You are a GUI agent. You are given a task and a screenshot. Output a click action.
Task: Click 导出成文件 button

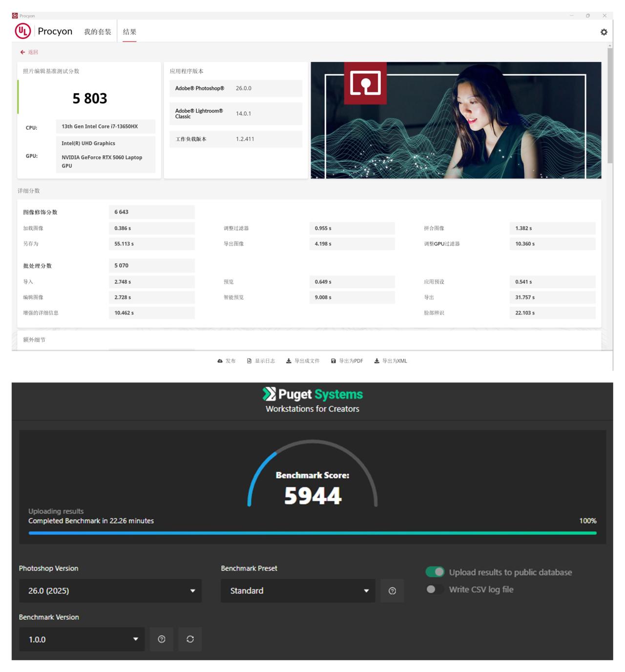[x=303, y=361]
